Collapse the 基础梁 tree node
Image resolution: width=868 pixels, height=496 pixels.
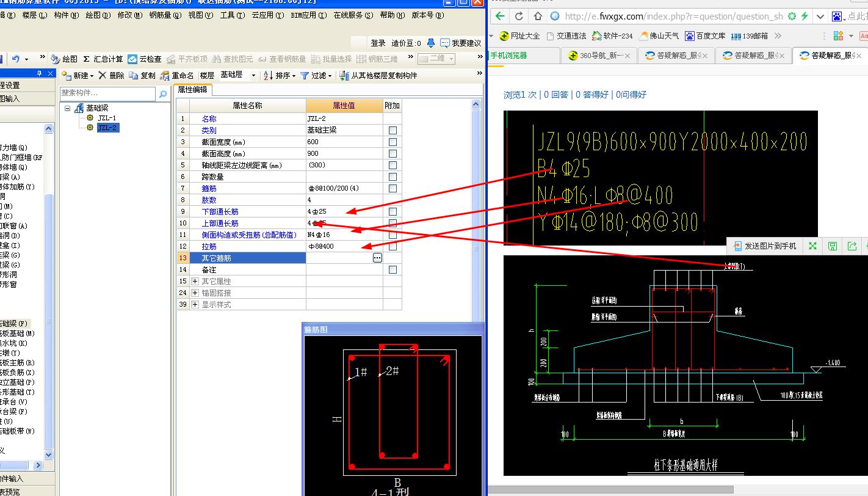click(x=68, y=108)
